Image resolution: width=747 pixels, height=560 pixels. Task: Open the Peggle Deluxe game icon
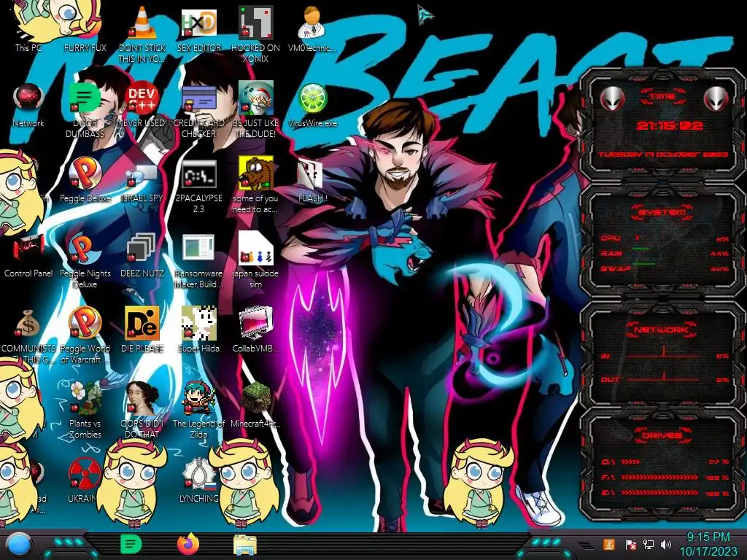pos(85,174)
